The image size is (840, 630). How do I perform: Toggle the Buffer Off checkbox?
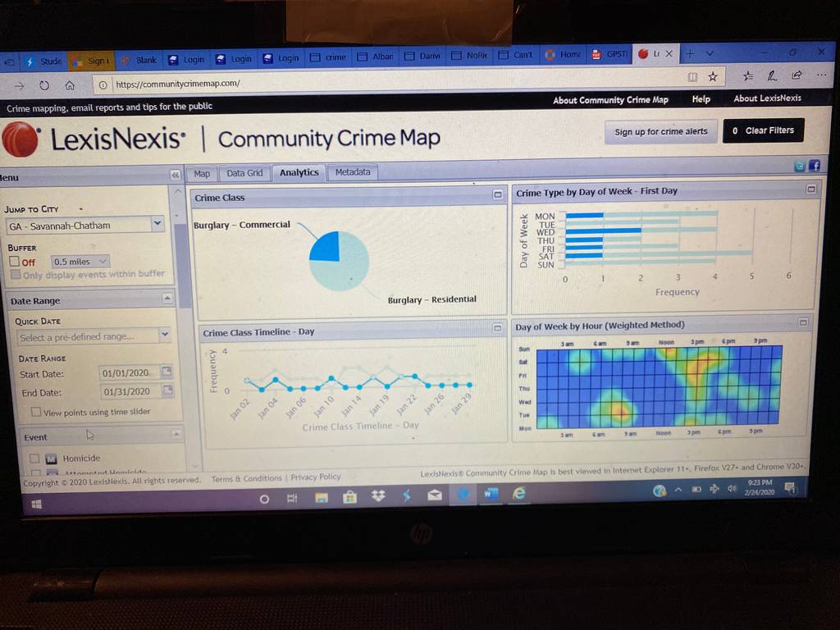(15, 262)
